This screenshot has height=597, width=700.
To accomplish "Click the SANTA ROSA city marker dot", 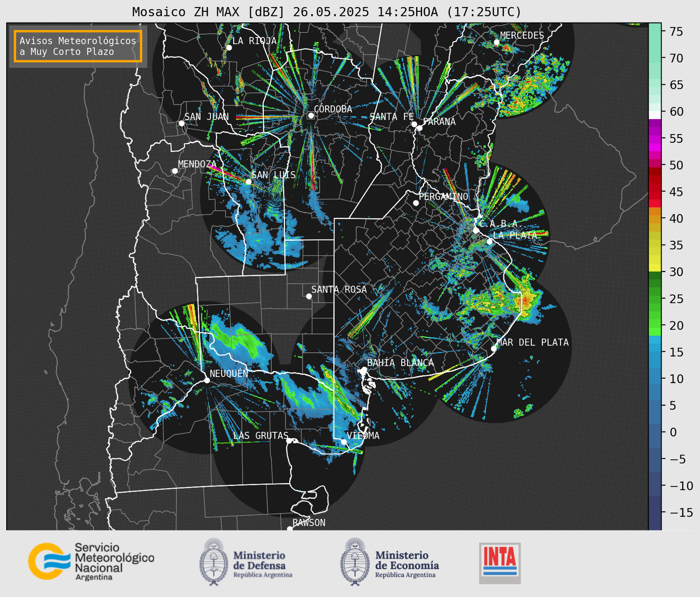I will point(309,296).
